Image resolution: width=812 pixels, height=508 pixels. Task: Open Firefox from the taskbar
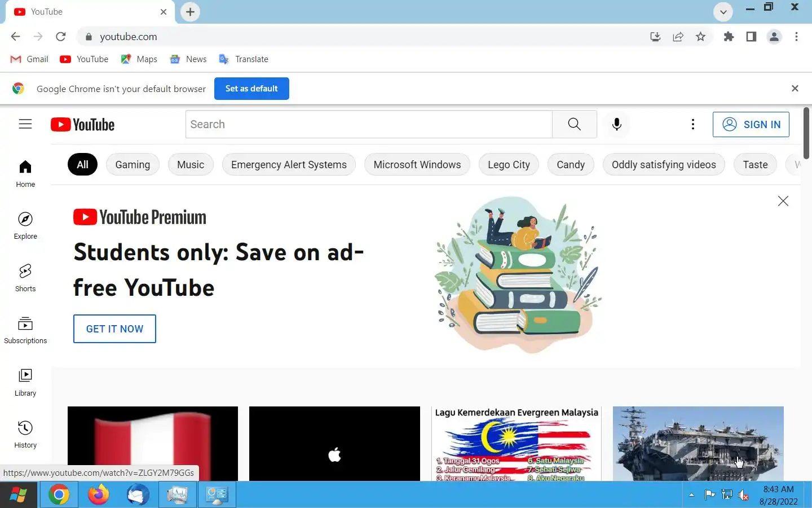(99, 495)
